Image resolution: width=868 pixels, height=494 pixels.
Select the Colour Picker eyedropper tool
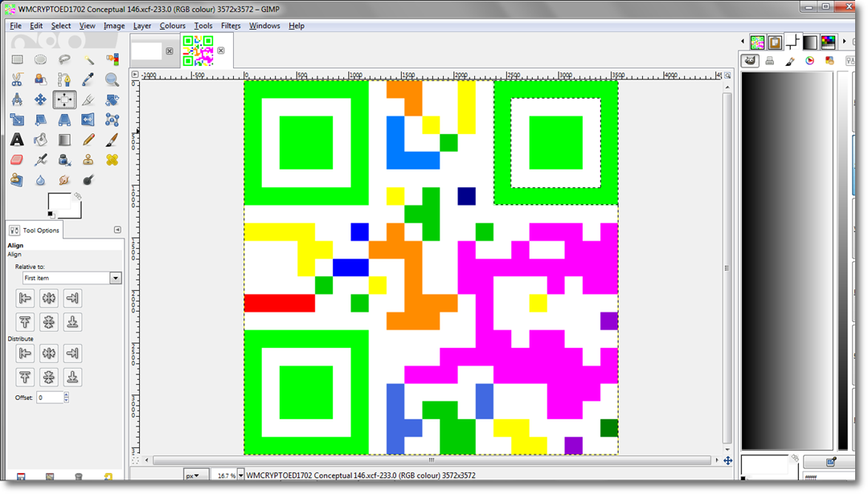(88, 80)
